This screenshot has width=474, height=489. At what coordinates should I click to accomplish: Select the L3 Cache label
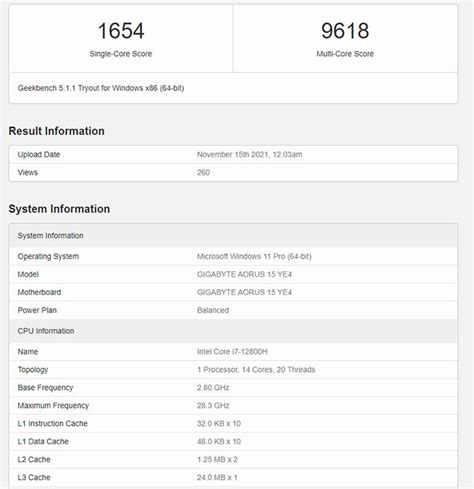tap(34, 477)
